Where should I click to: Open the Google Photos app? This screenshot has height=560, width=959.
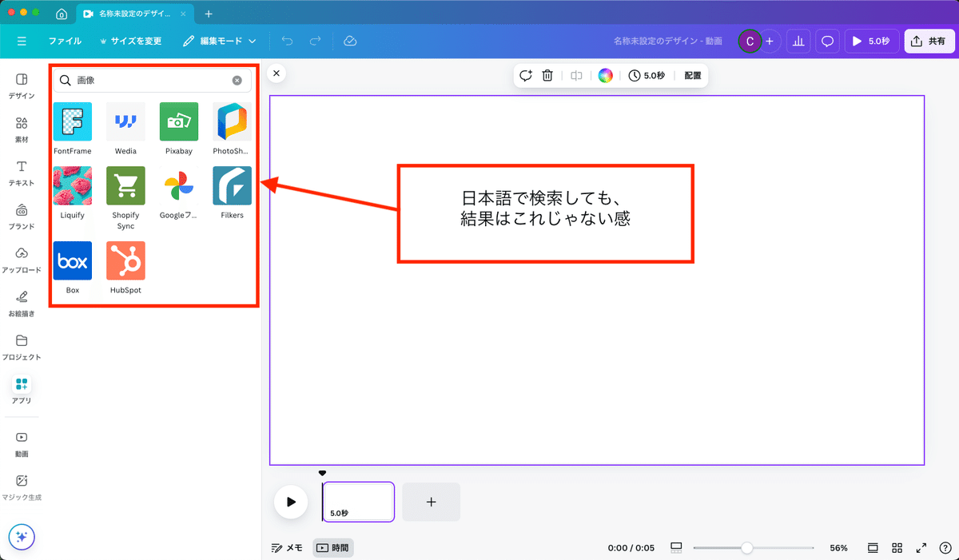click(x=179, y=185)
